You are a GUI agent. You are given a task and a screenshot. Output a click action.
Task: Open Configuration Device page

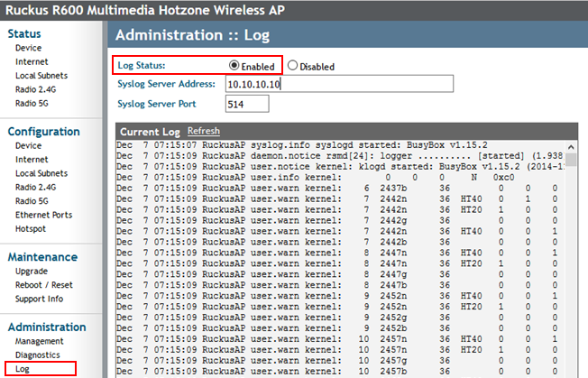tap(29, 146)
